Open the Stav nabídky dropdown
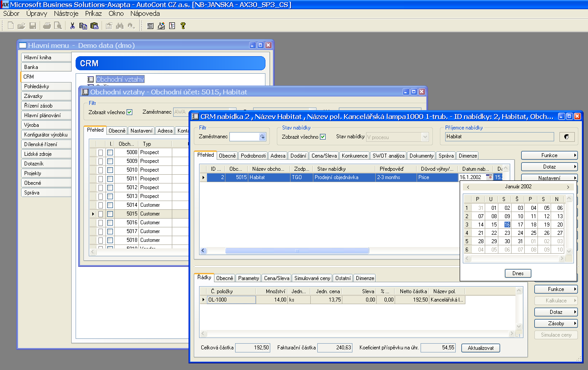The height and width of the screenshot is (370, 588). pyautogui.click(x=425, y=137)
